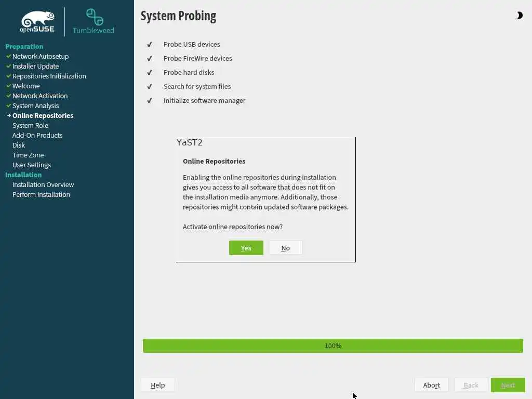
Task: Click the checkmark beside Probe hard disks
Action: pos(149,72)
